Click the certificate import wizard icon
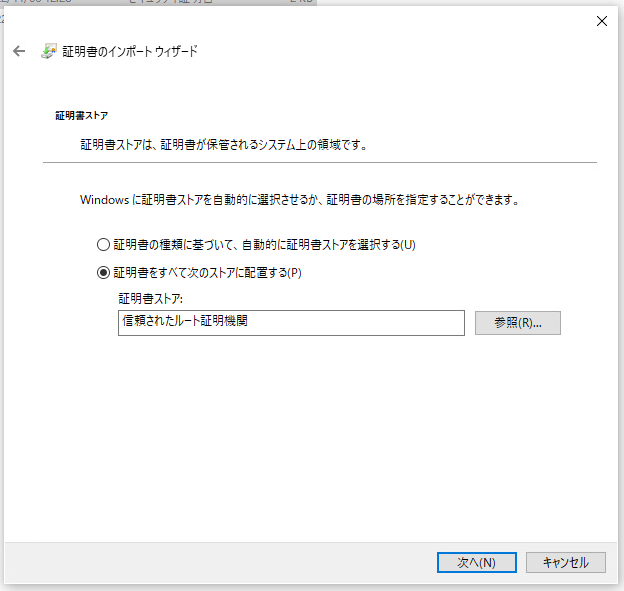Image resolution: width=624 pixels, height=591 pixels. coord(49,51)
